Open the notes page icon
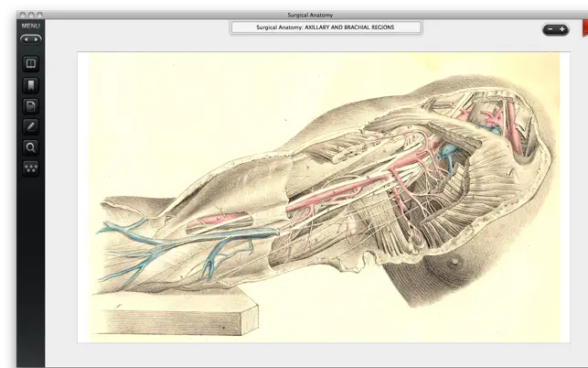This screenshot has width=588, height=368. coord(31,106)
